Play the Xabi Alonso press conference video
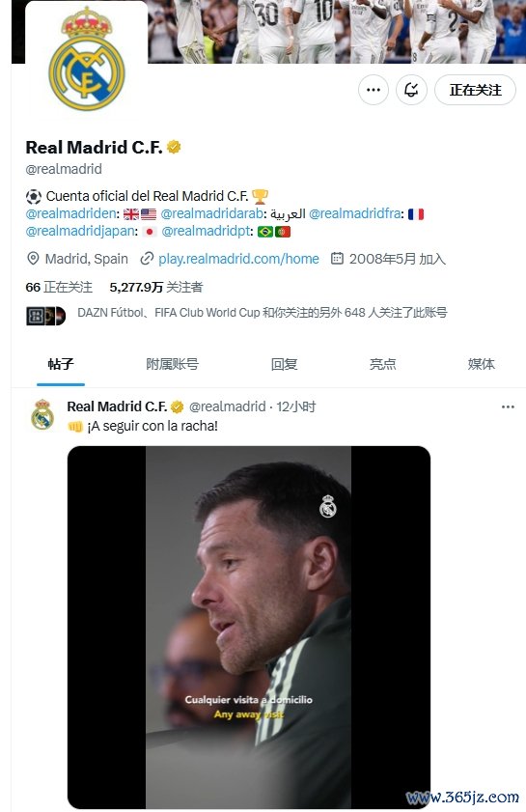Screen dimensions: 526x812 248,627
